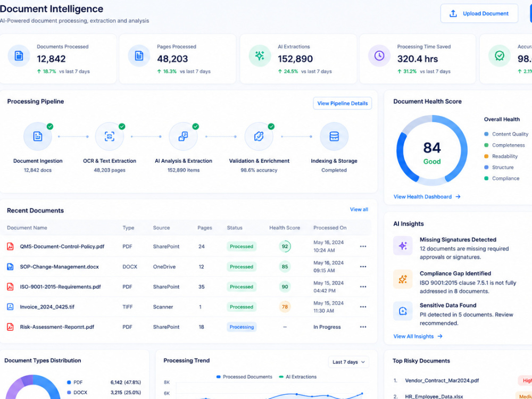This screenshot has height=399, width=532.
Task: Click the 320.4 hrs value
Action: 418,59
